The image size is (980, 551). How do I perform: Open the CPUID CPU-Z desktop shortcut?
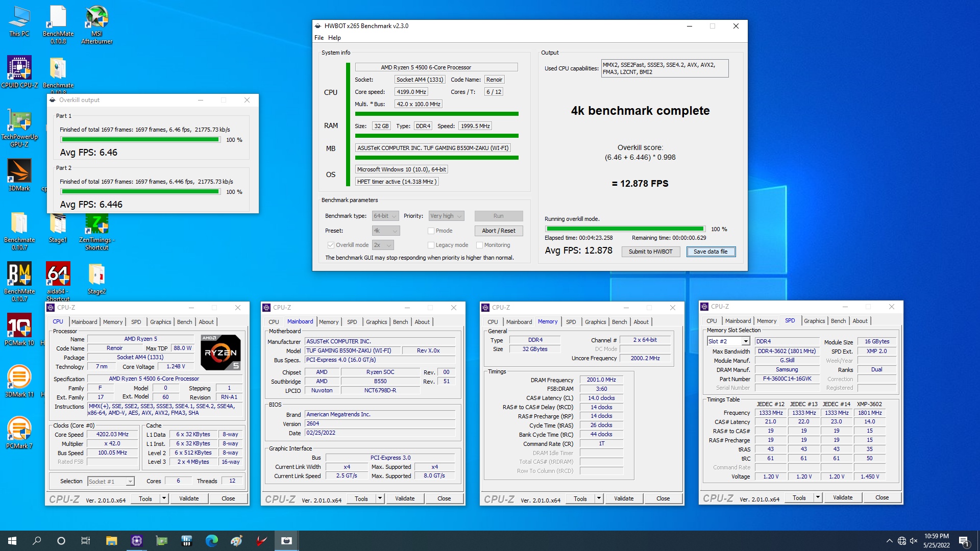point(19,72)
